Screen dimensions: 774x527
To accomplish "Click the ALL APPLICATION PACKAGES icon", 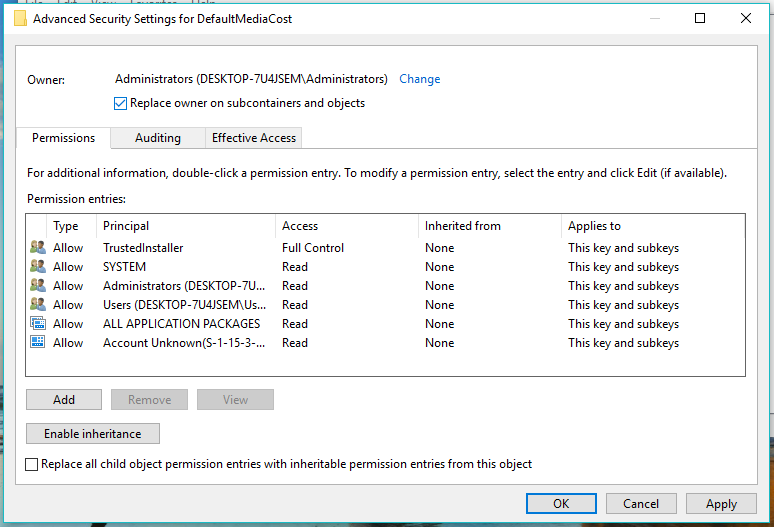I will click(x=38, y=324).
